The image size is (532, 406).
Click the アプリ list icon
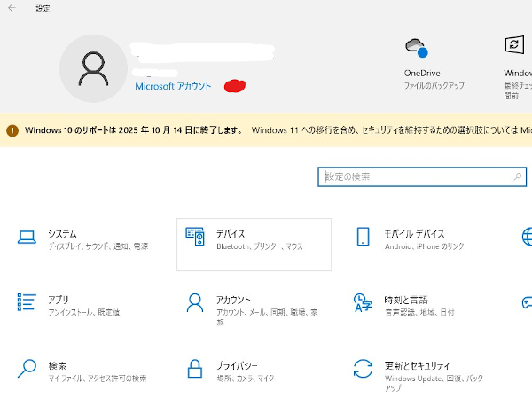click(x=27, y=302)
